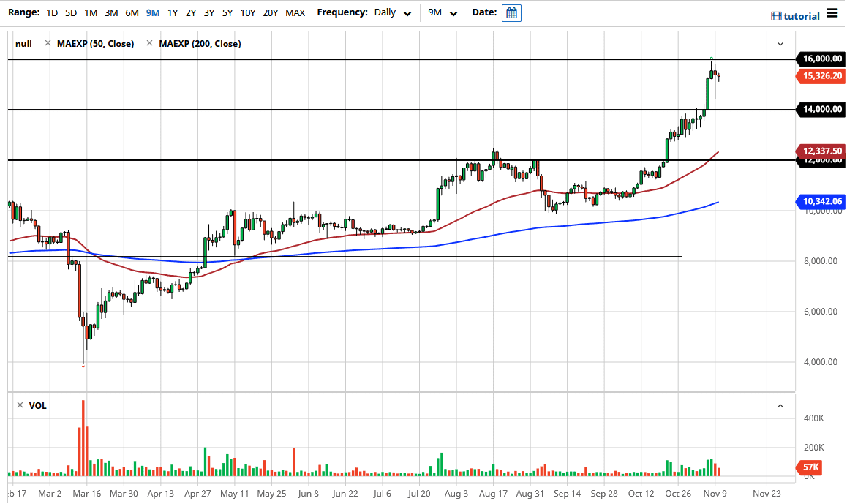
Task: Select the 20Y range option
Action: click(x=270, y=12)
